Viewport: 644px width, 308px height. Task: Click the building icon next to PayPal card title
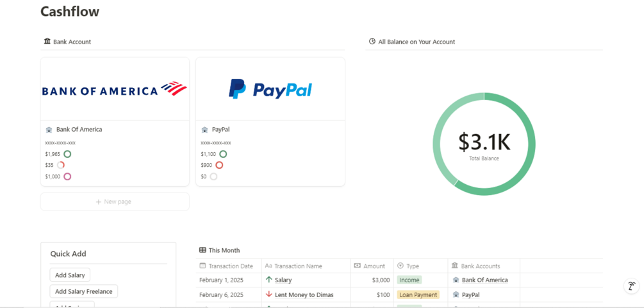(204, 130)
